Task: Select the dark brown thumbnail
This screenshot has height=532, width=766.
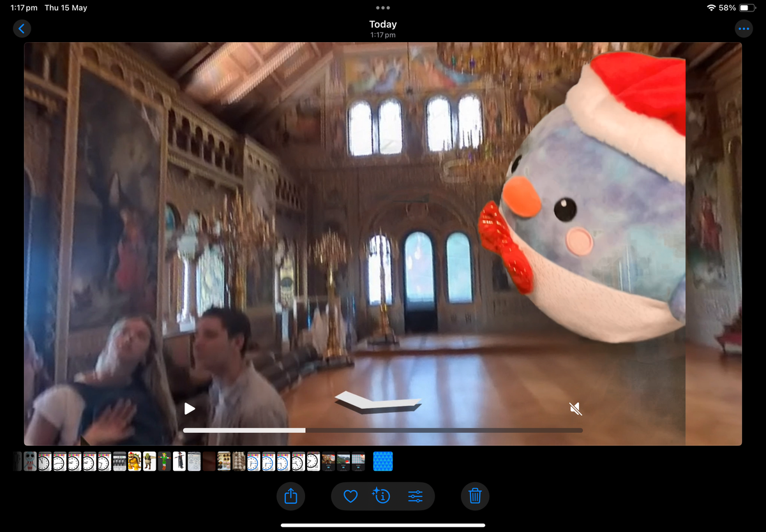Action: (209, 461)
